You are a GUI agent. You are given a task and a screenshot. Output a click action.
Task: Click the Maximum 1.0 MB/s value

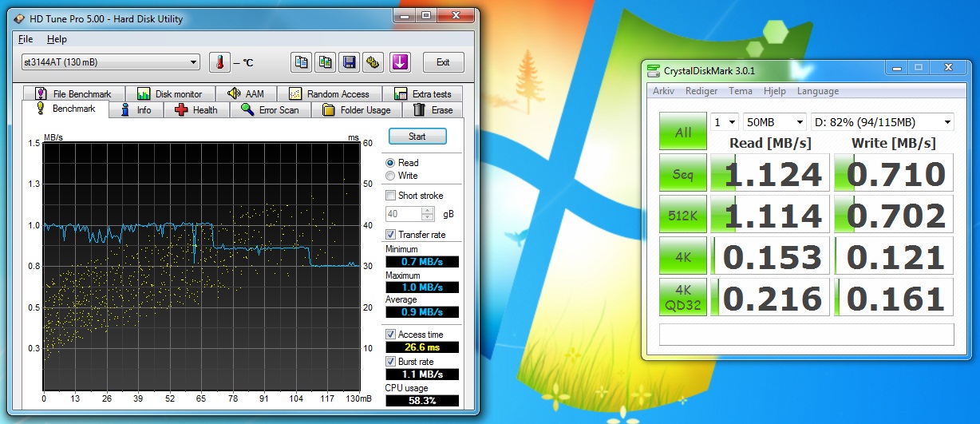(x=422, y=287)
